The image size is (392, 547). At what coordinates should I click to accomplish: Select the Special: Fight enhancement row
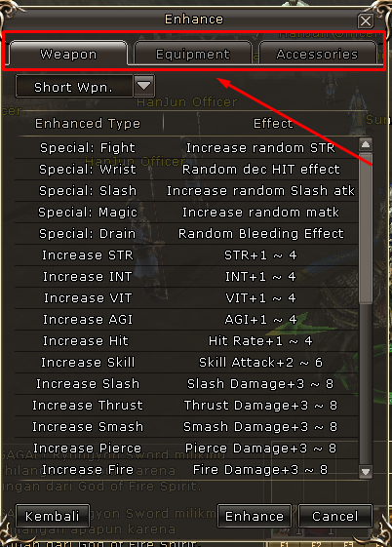tap(186, 148)
